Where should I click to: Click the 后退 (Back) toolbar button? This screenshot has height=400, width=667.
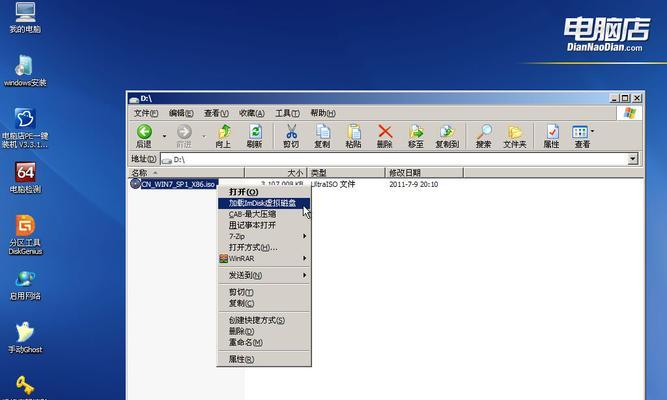(144, 136)
